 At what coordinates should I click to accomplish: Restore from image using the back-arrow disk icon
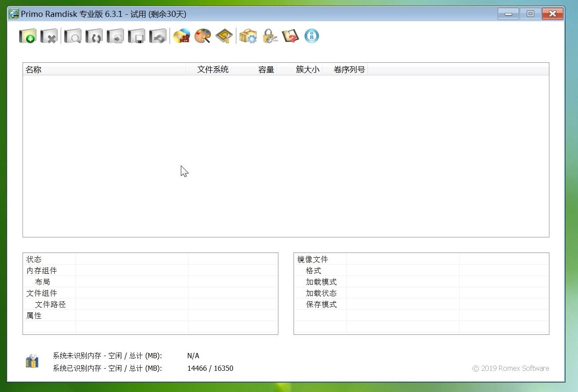coord(157,36)
